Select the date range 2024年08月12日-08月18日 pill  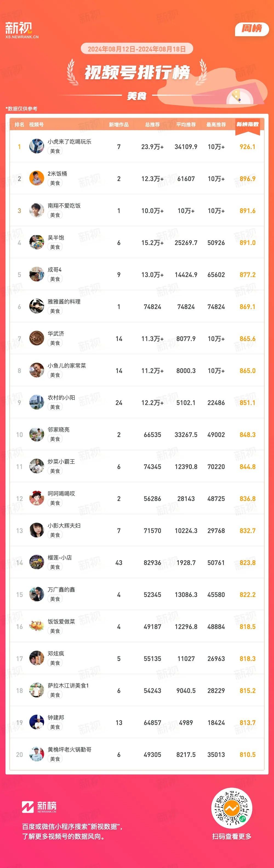tap(137, 49)
